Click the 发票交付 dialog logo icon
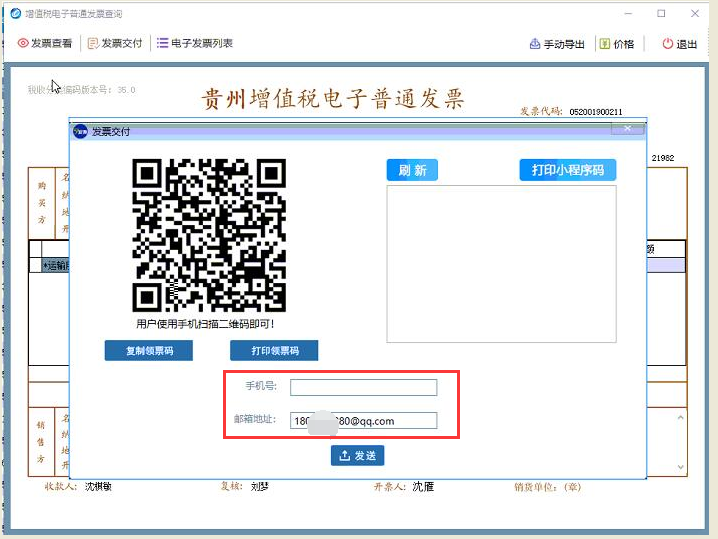The image size is (718, 539). 80,132
